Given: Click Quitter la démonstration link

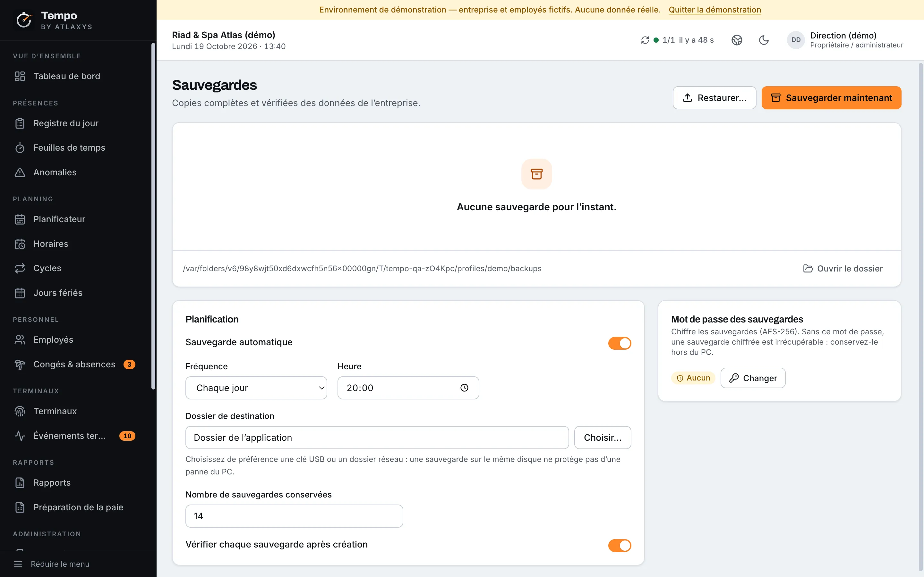Looking at the screenshot, I should 715,10.
